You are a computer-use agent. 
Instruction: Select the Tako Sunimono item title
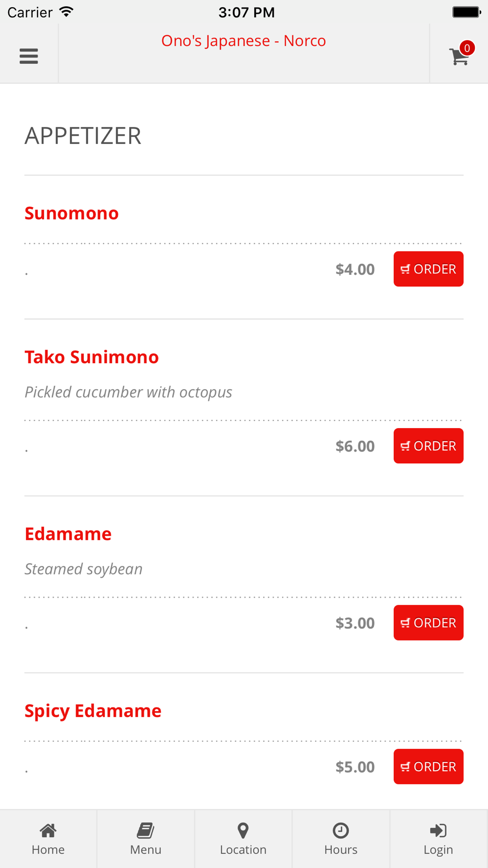[x=92, y=357]
